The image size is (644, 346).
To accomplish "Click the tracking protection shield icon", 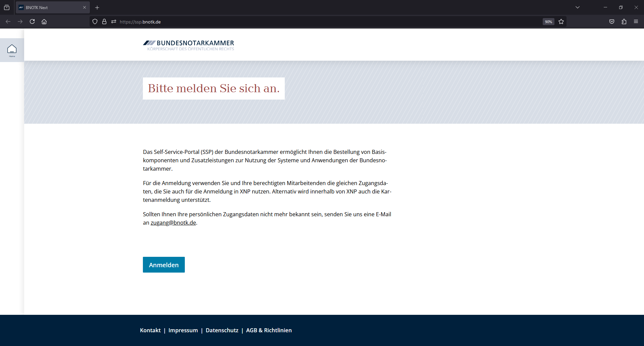I will [x=95, y=22].
